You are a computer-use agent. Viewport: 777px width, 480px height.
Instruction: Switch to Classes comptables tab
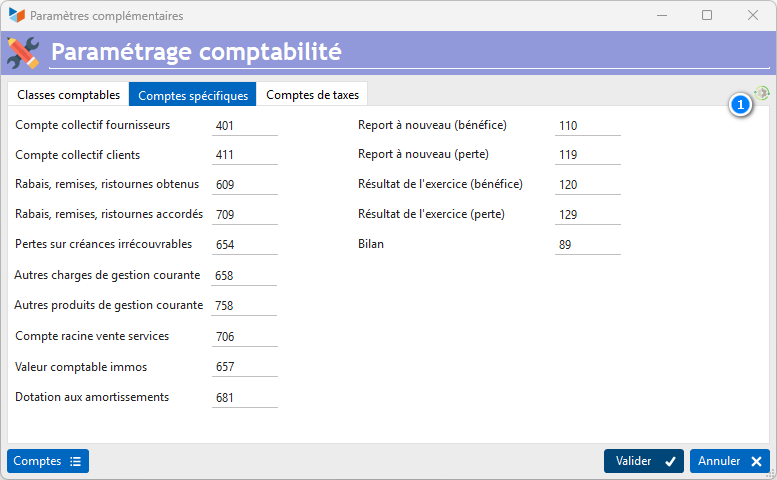pos(68,95)
